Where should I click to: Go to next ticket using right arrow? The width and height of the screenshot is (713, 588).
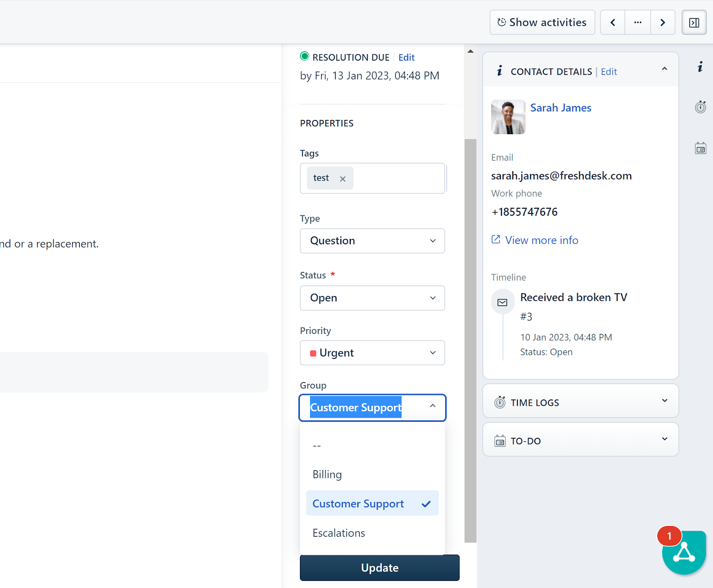pyautogui.click(x=663, y=23)
